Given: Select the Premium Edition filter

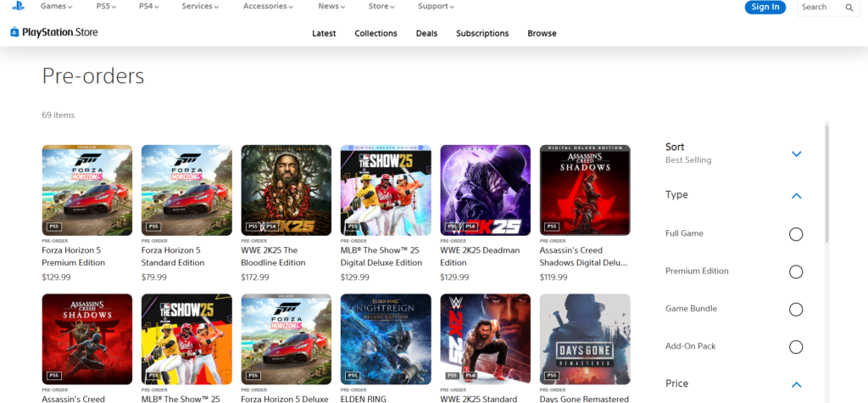Looking at the screenshot, I should (796, 271).
